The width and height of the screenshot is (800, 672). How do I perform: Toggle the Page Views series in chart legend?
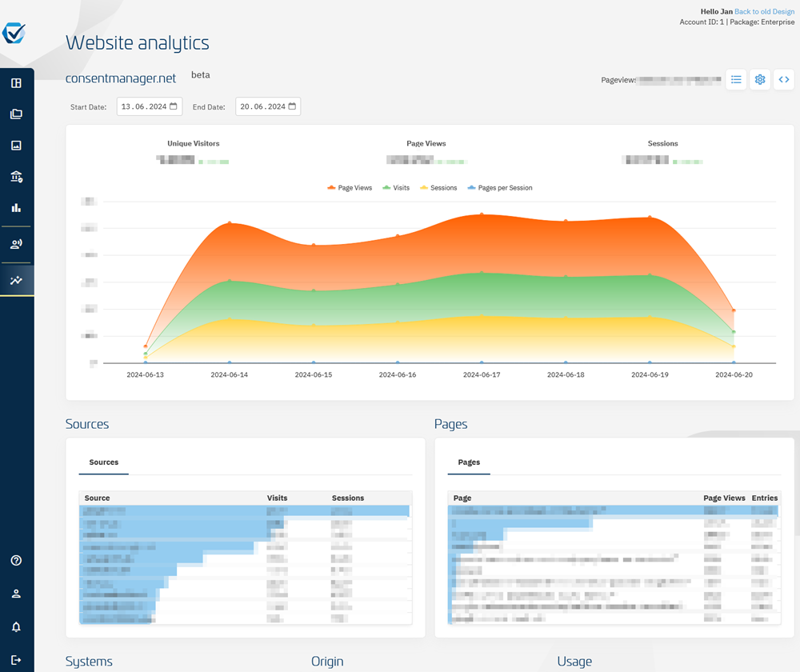350,188
